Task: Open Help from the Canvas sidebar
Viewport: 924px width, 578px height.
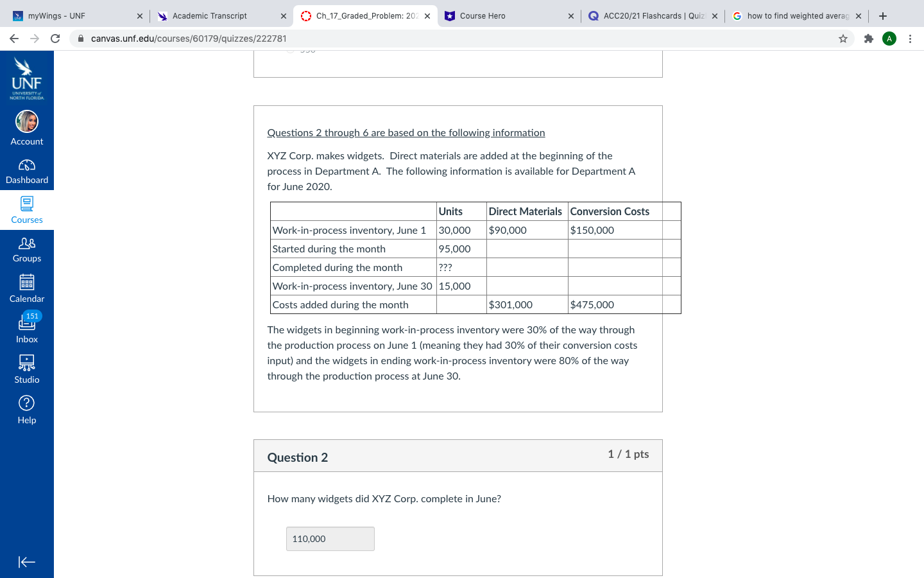Action: coord(26,410)
